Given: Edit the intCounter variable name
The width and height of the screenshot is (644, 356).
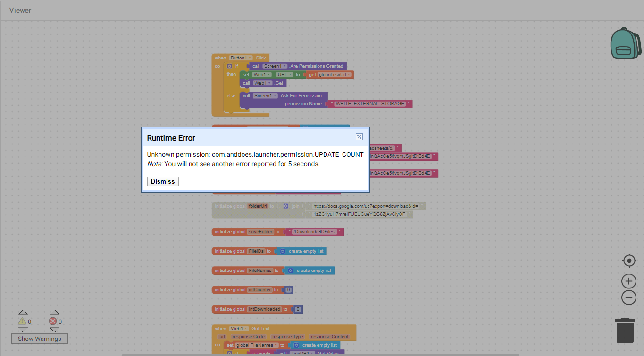Looking at the screenshot, I should click(x=260, y=290).
